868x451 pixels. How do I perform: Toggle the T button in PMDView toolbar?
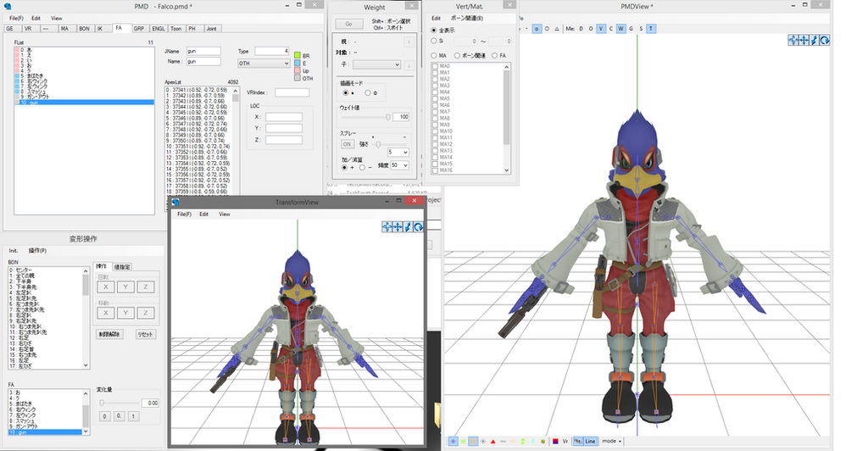[651, 29]
